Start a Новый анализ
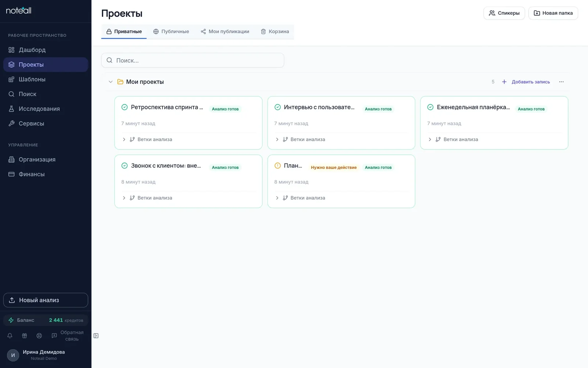The image size is (588, 368). coord(46,300)
